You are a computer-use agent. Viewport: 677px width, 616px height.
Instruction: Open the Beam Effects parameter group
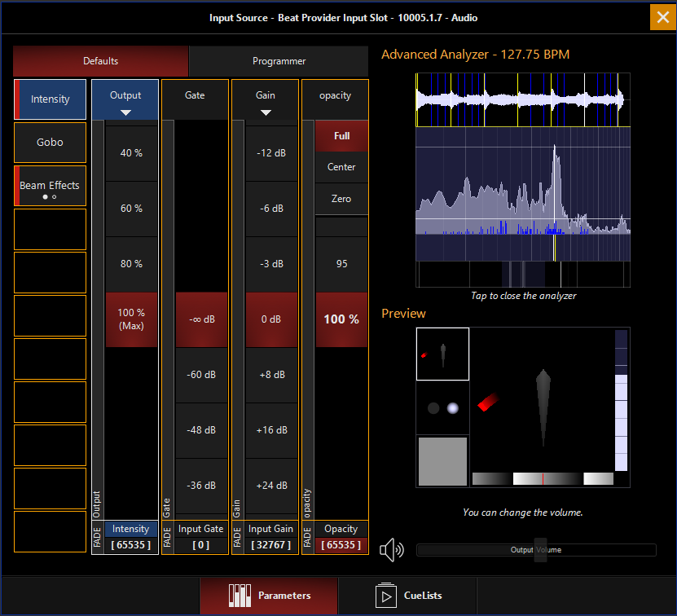pos(50,186)
